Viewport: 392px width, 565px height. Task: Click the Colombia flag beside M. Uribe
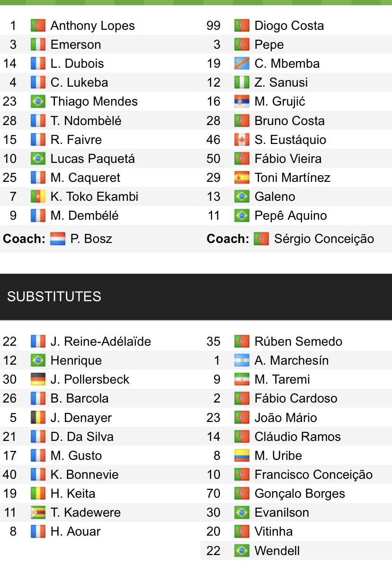[242, 456]
